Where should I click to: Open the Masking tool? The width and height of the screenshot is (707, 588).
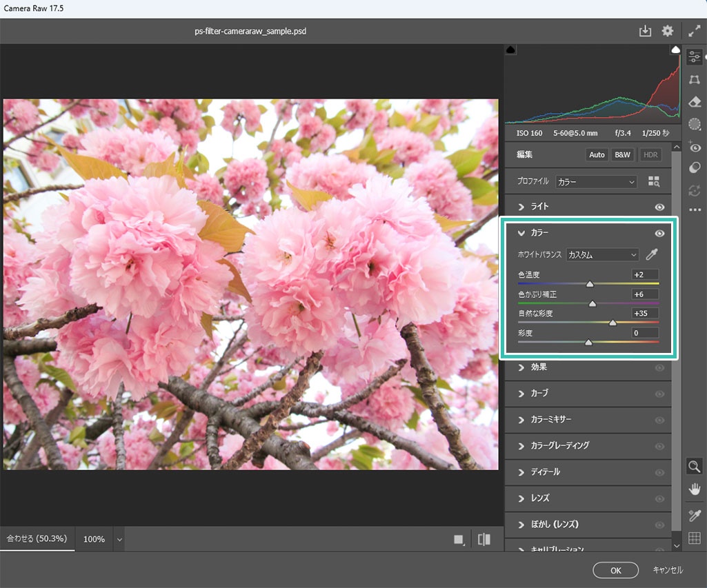(x=695, y=124)
